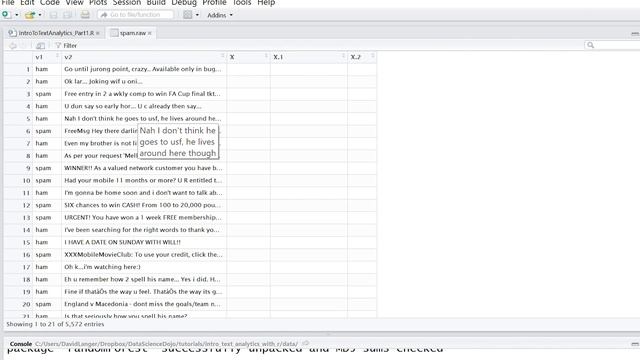640x360 pixels.
Task: Click 'Had your mobile 11 months' cell
Action: pos(144,180)
